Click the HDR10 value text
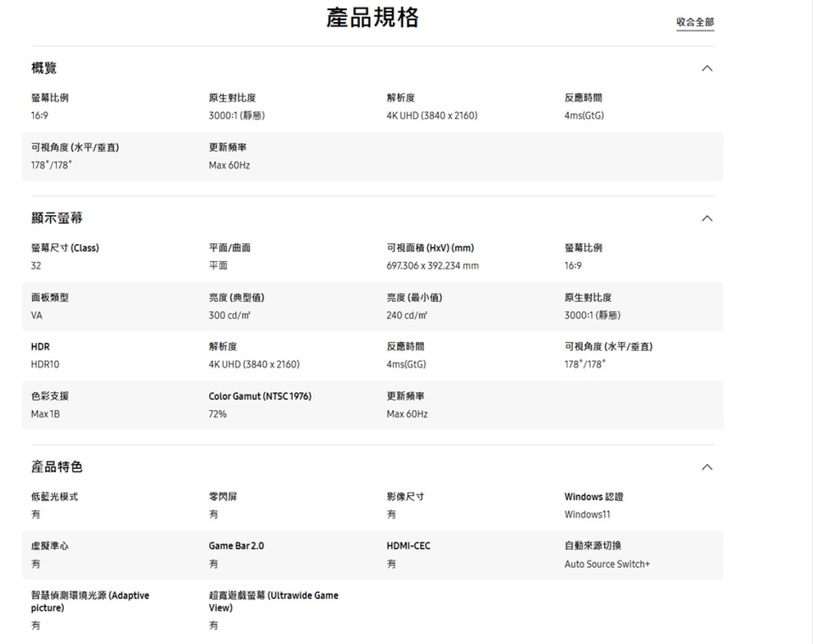Screen dimensions: 813x644 tap(45, 364)
